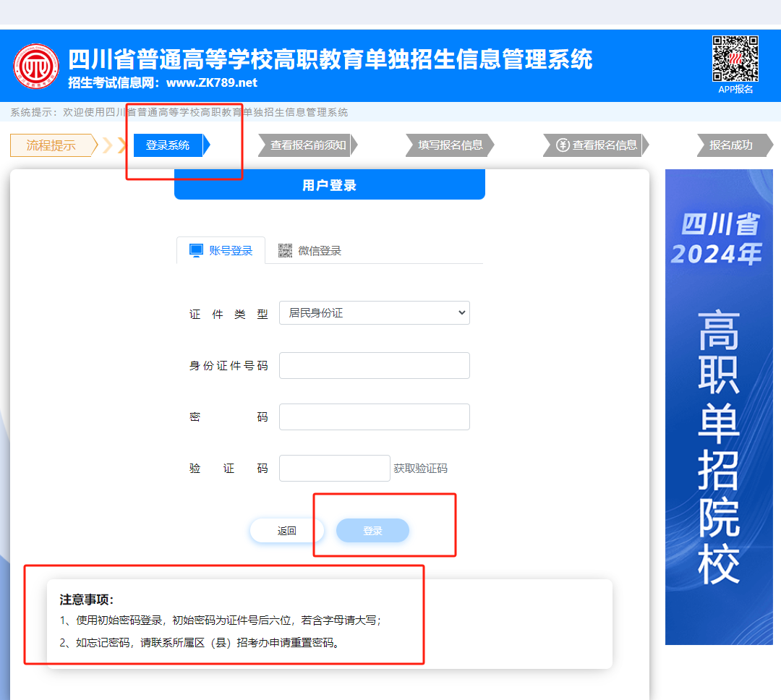This screenshot has height=700, width=781.
Task: Click the APP报名 QR code
Action: coord(735,58)
